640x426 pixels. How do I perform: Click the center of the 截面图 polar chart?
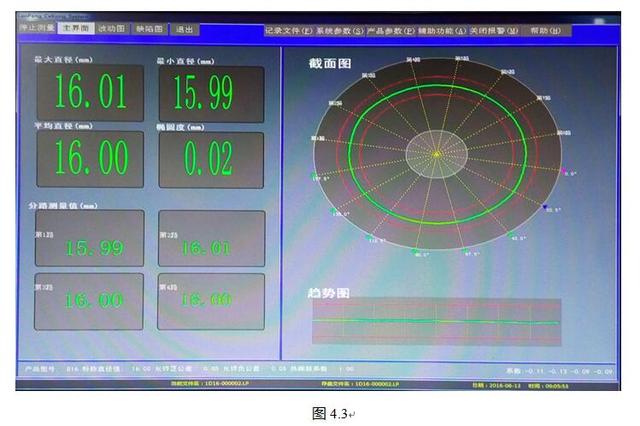point(436,153)
